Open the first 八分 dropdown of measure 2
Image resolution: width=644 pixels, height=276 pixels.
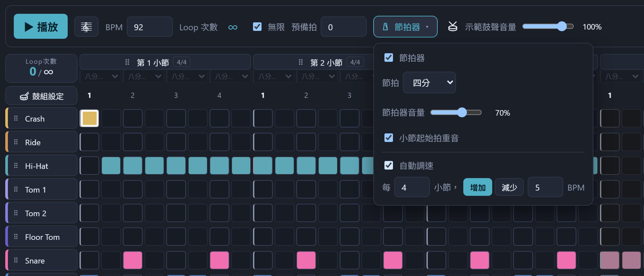pos(274,76)
